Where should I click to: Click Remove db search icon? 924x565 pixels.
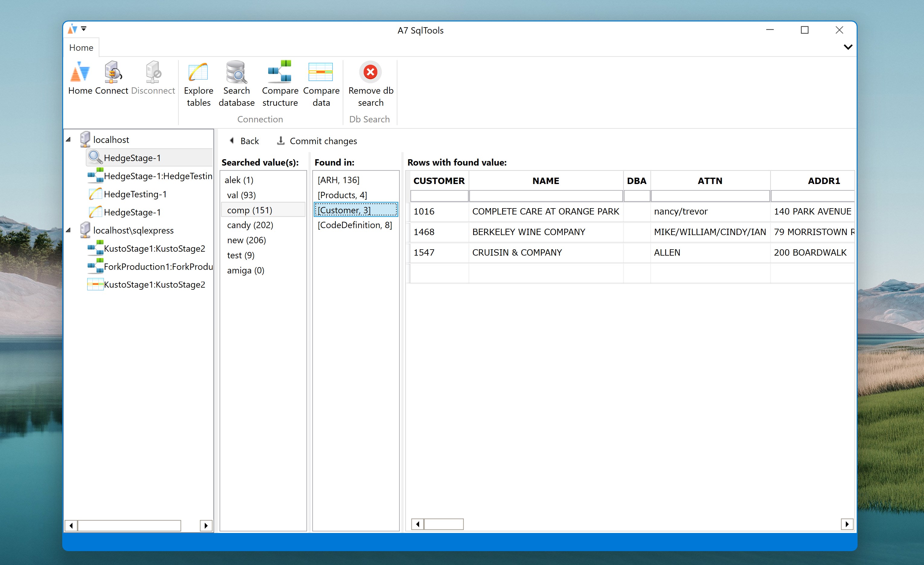(x=371, y=72)
